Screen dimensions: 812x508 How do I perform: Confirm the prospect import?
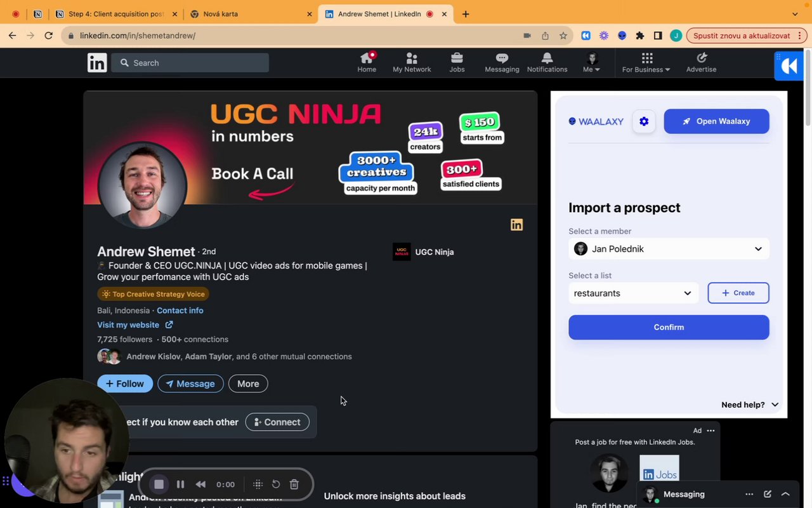coord(669,327)
